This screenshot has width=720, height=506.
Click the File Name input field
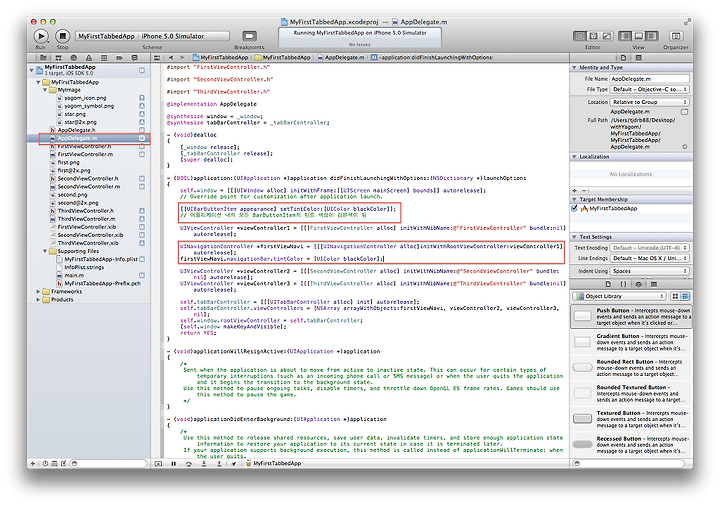point(649,79)
